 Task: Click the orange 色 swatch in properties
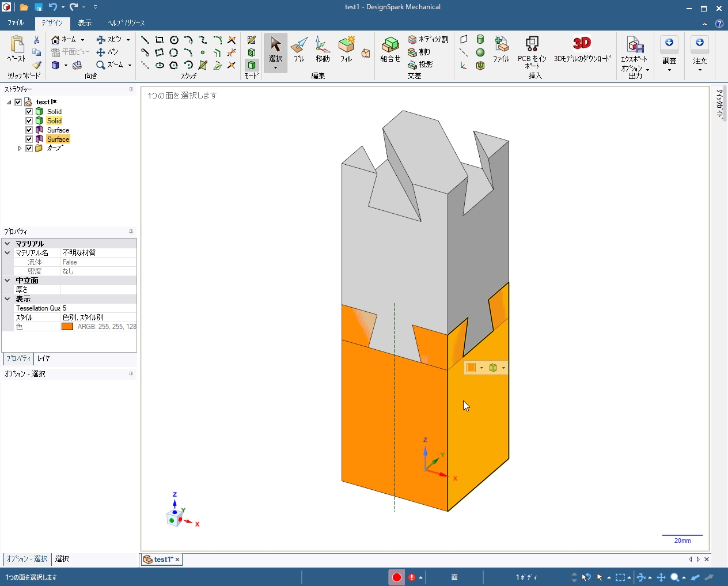coord(67,327)
